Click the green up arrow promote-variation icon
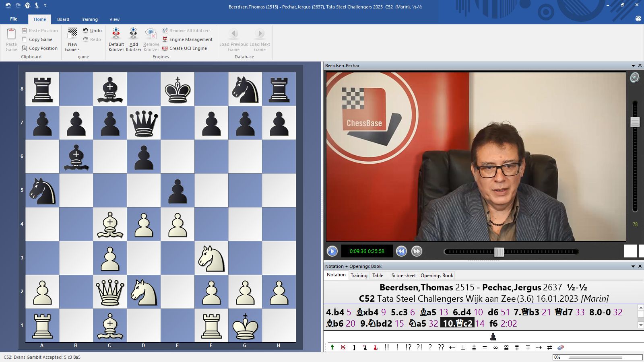The width and height of the screenshot is (644, 362). click(x=332, y=348)
